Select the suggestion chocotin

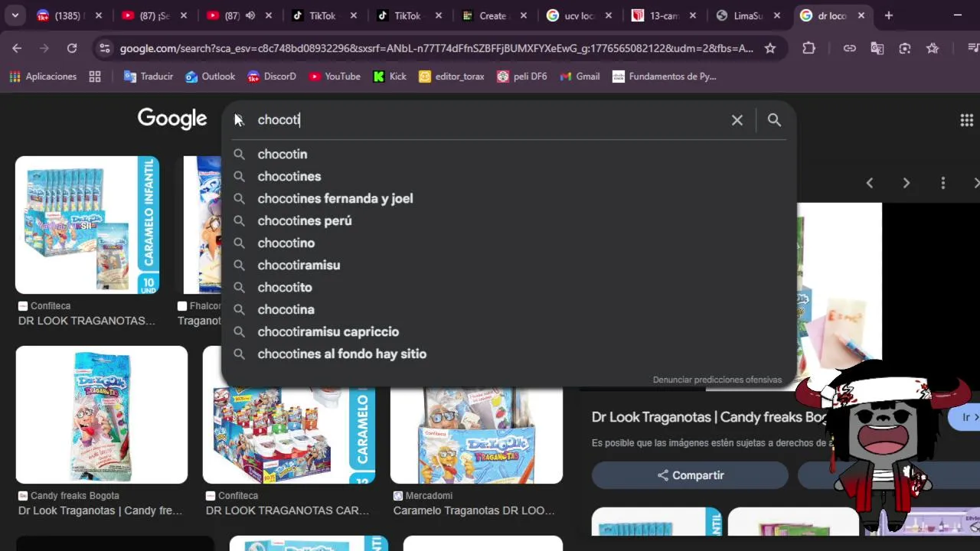click(x=508, y=154)
